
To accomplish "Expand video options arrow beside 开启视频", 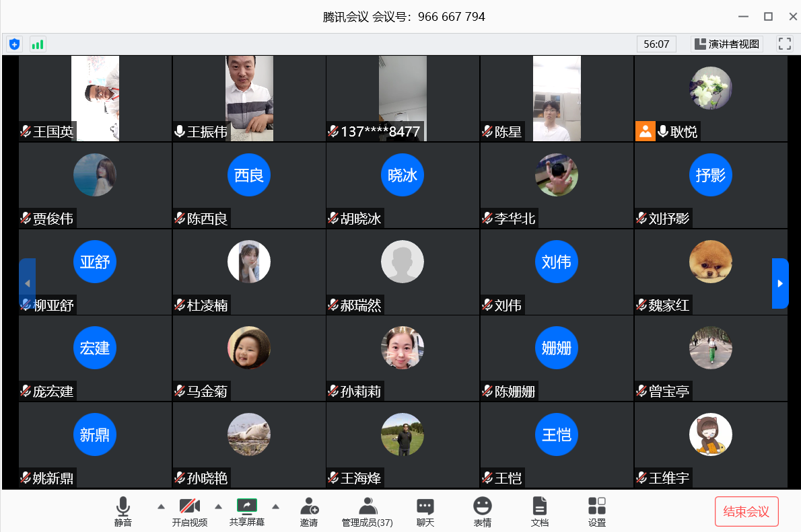I will click(218, 506).
